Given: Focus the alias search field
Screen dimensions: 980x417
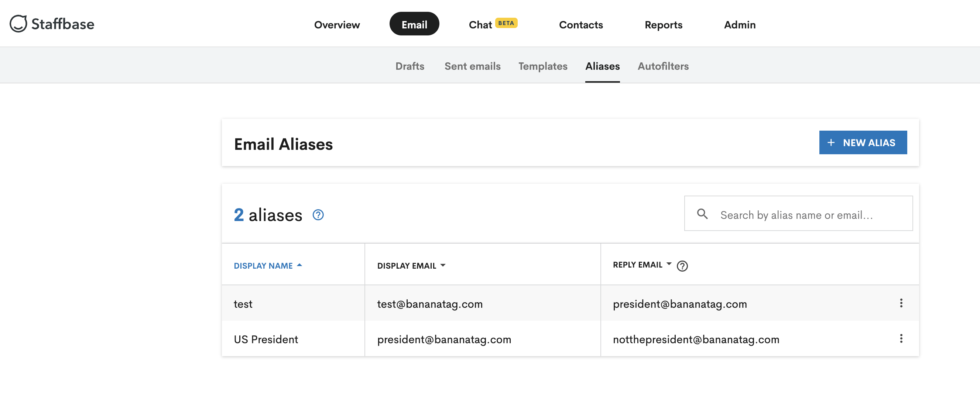Looking at the screenshot, I should click(798, 214).
